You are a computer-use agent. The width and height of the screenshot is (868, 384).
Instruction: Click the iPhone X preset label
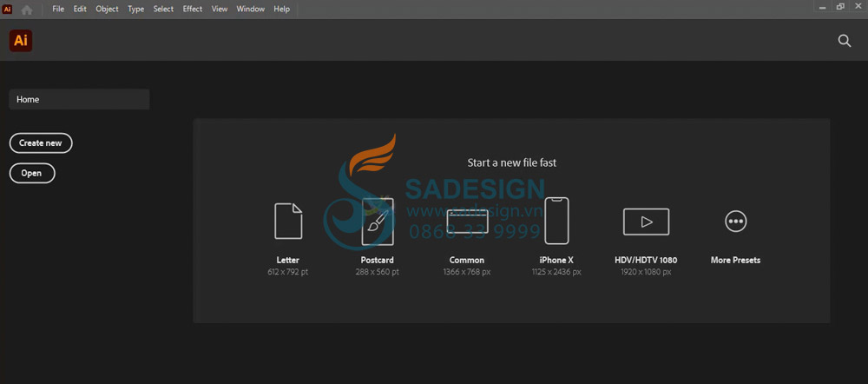[556, 260]
